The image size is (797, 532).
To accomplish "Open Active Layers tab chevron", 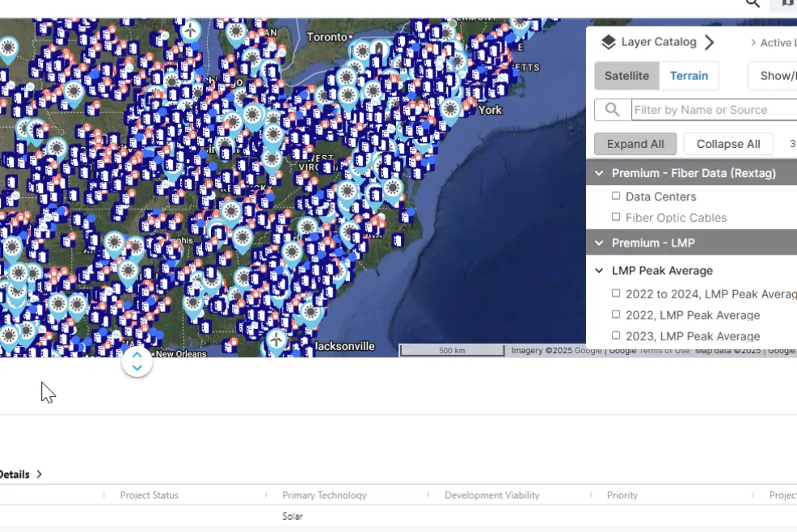I will 753,43.
